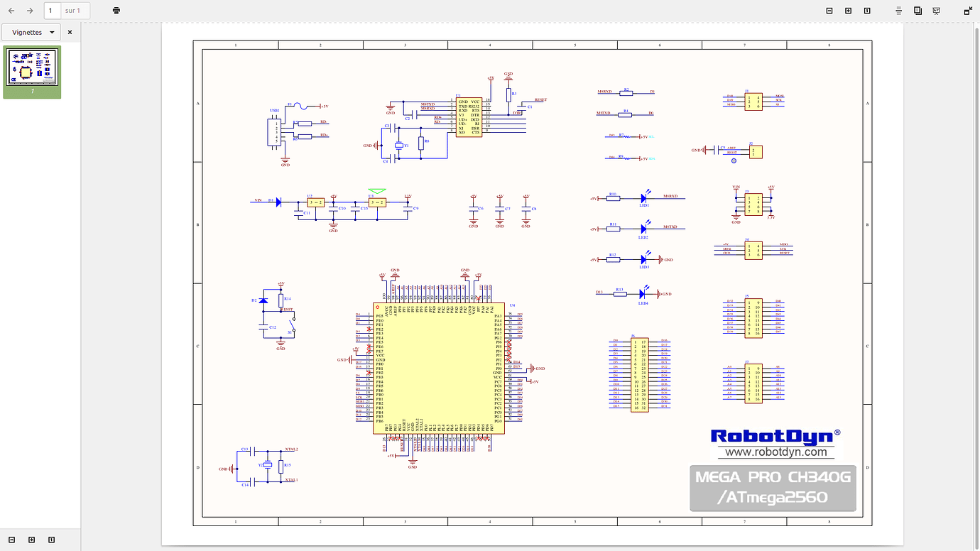Toggle dual page view
This screenshot has height=551, width=980.
(x=918, y=11)
